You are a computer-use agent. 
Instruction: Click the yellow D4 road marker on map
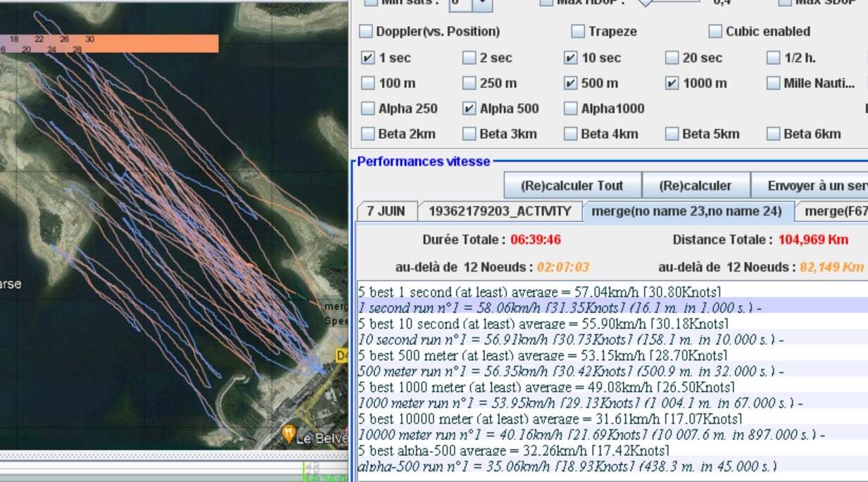pyautogui.click(x=344, y=357)
